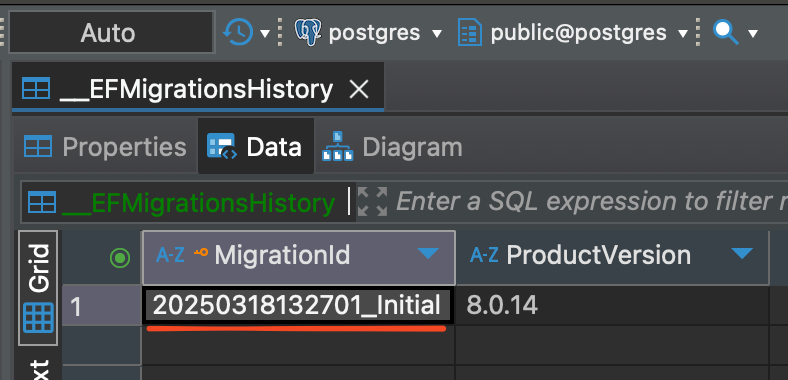The height and width of the screenshot is (380, 788).
Task: Select the postgres active connection
Action: pos(374,33)
